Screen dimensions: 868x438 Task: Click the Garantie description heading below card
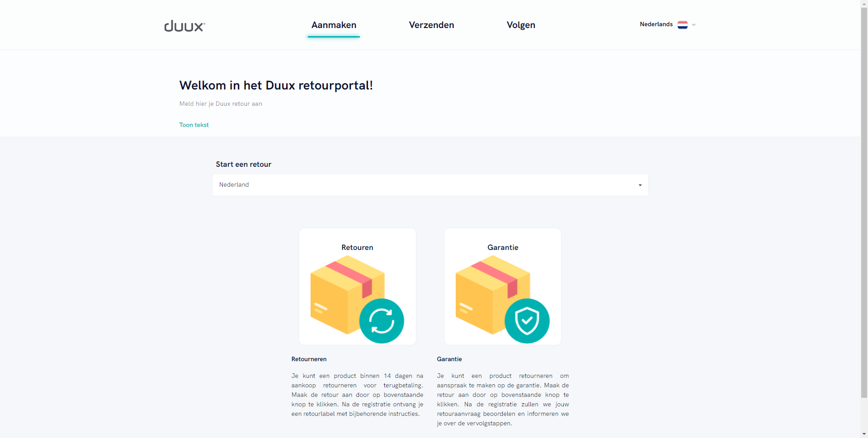click(449, 359)
